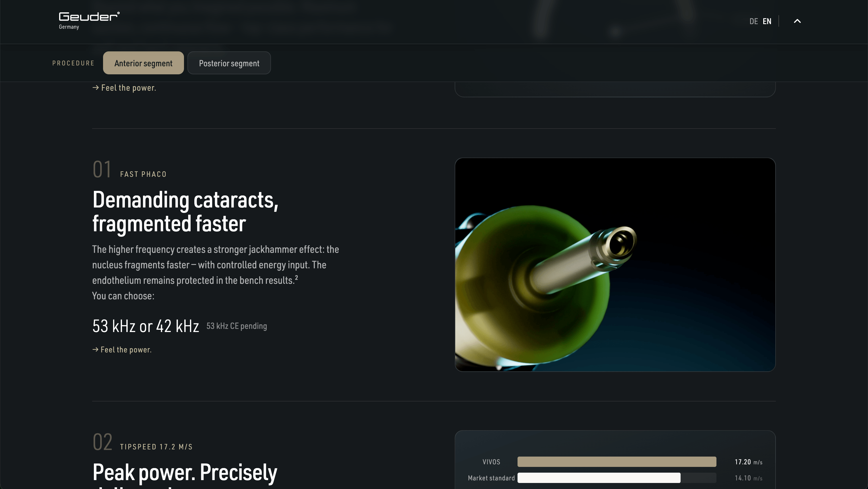
Task: Click the "Peak power. Precisely" heading
Action: click(185, 472)
